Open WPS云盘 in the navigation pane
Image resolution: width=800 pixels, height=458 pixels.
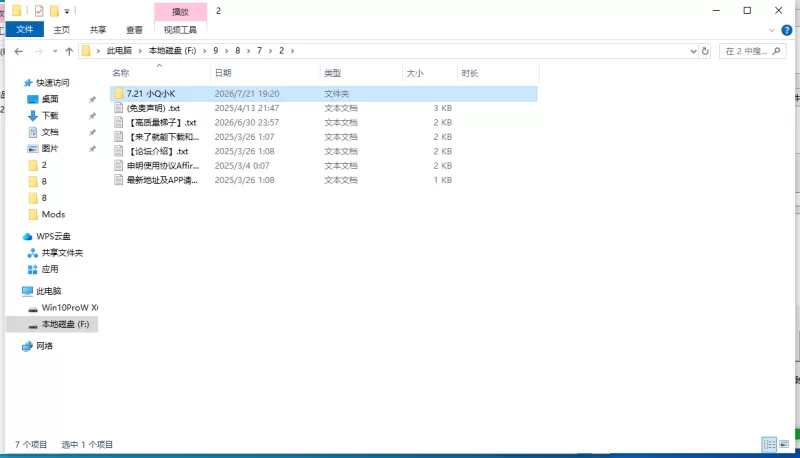click(53, 236)
